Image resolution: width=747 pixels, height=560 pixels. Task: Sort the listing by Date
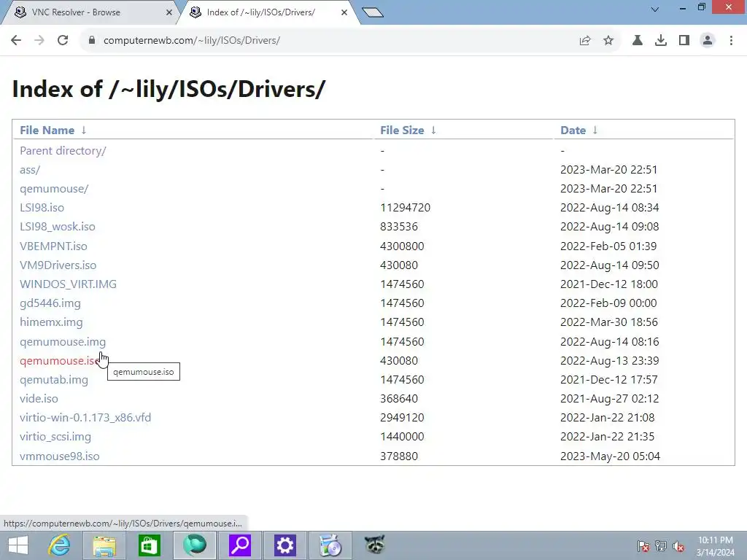click(573, 130)
